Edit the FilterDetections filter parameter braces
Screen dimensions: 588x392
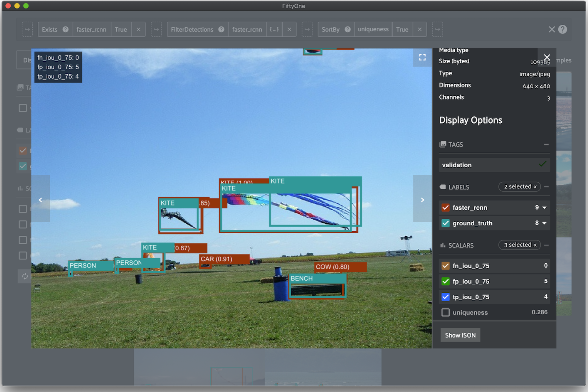(x=274, y=29)
